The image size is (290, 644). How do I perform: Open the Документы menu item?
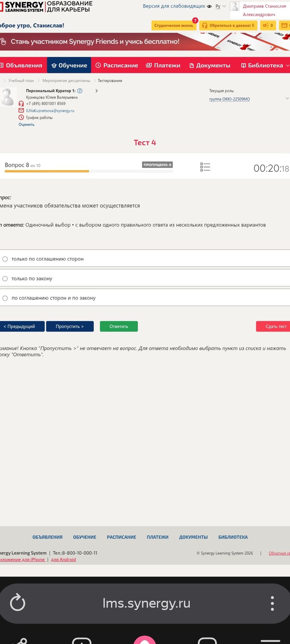click(x=210, y=65)
